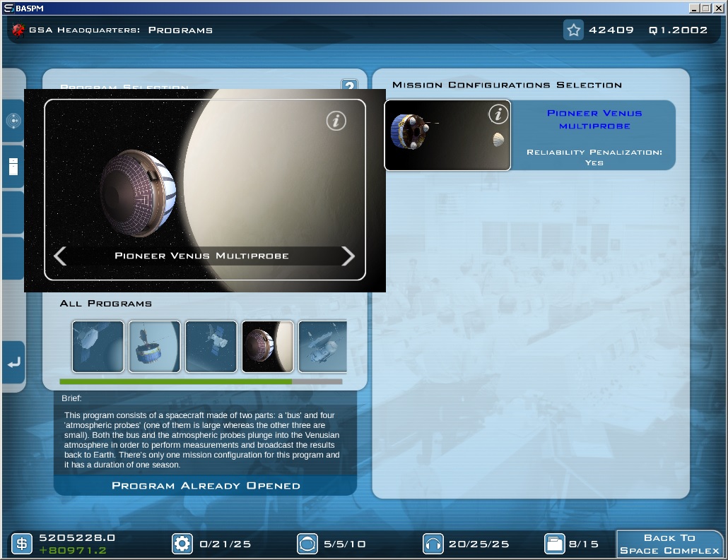The image size is (728, 560).
Task: Select third program thumbnail with solar-panel satellite
Action: pyautogui.click(x=211, y=347)
